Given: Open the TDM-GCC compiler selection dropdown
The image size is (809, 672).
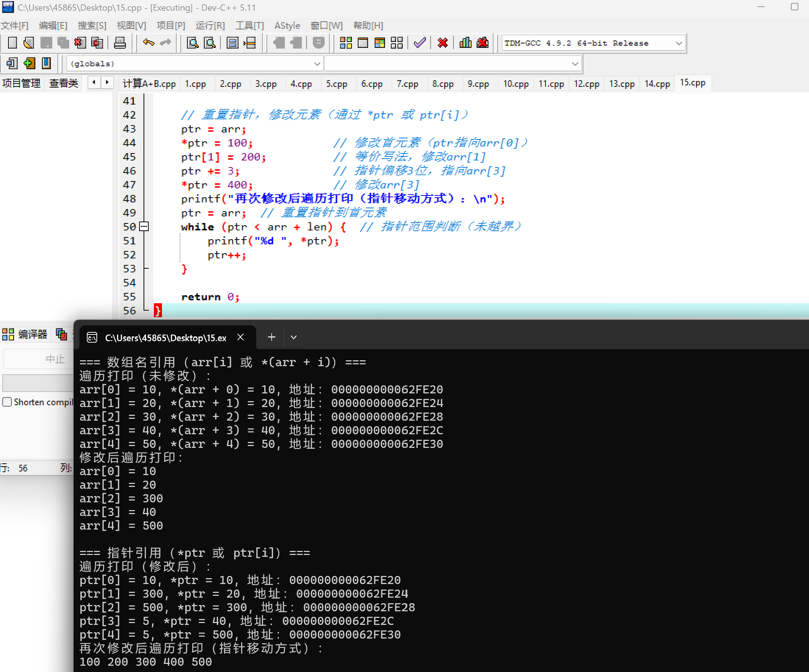Looking at the screenshot, I should coord(679,43).
